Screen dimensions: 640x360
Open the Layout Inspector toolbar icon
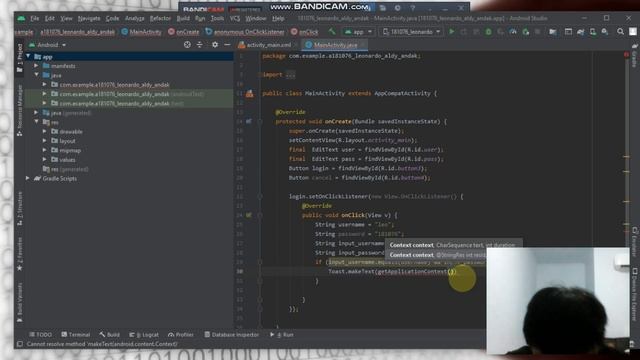[x=568, y=31]
